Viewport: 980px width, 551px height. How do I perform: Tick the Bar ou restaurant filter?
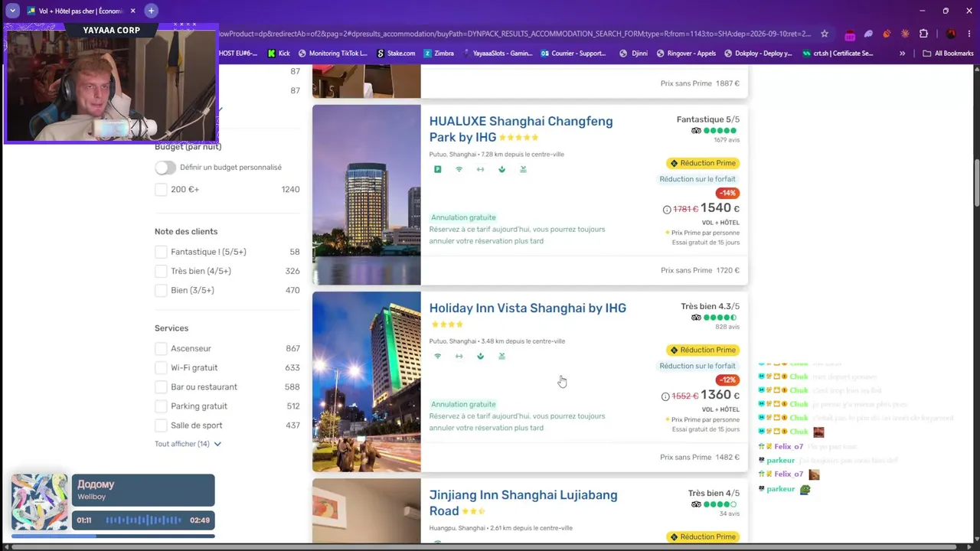pyautogui.click(x=161, y=386)
